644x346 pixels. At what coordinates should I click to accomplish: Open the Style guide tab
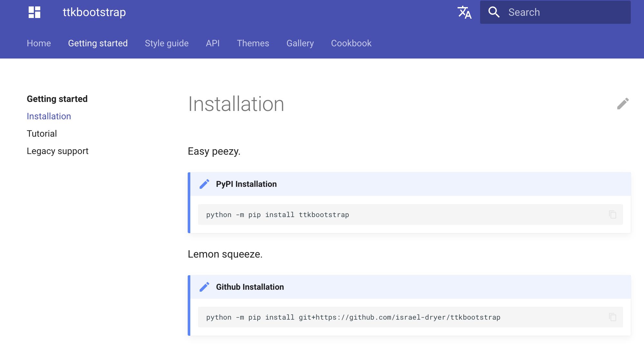[167, 43]
